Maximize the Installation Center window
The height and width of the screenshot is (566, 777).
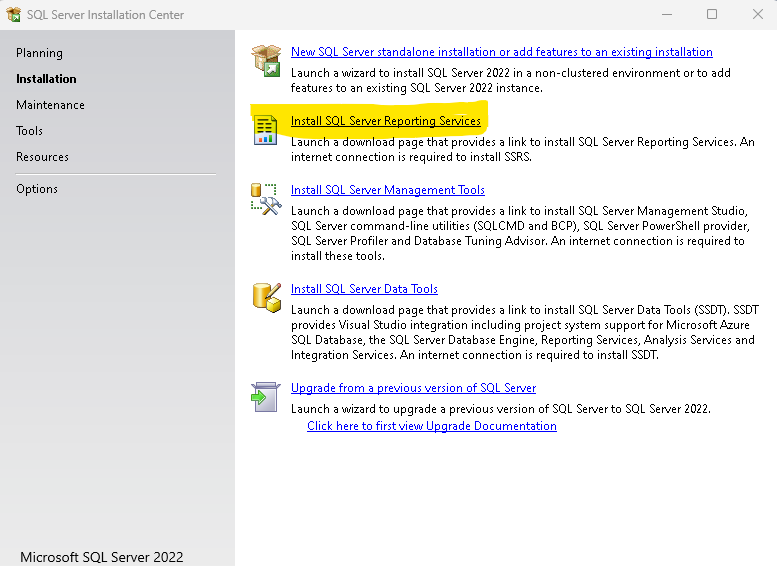click(712, 14)
